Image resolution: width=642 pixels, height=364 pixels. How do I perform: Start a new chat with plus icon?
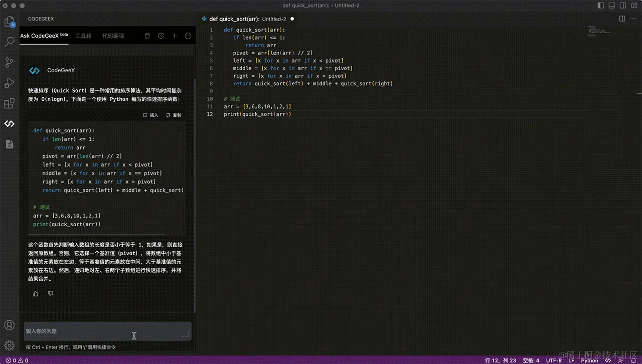[x=175, y=36]
